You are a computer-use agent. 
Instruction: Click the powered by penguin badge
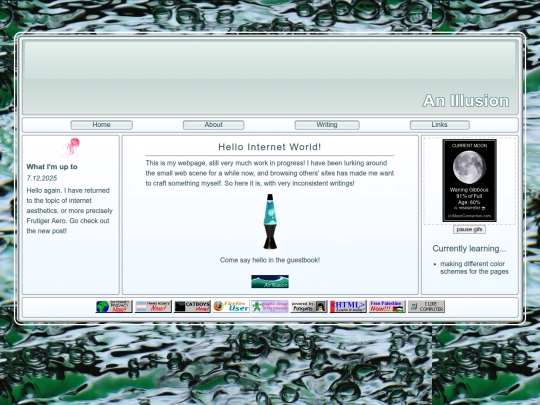pos(309,306)
